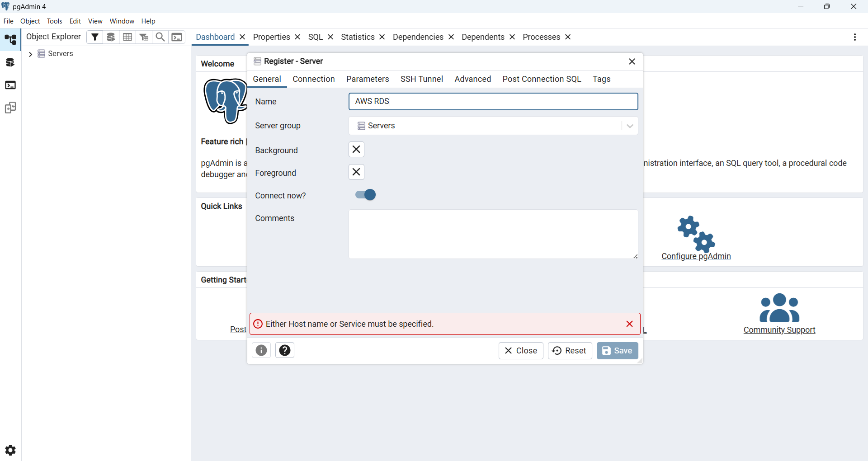Close the Statistics tab
Image resolution: width=868 pixels, height=461 pixels.
click(x=382, y=37)
